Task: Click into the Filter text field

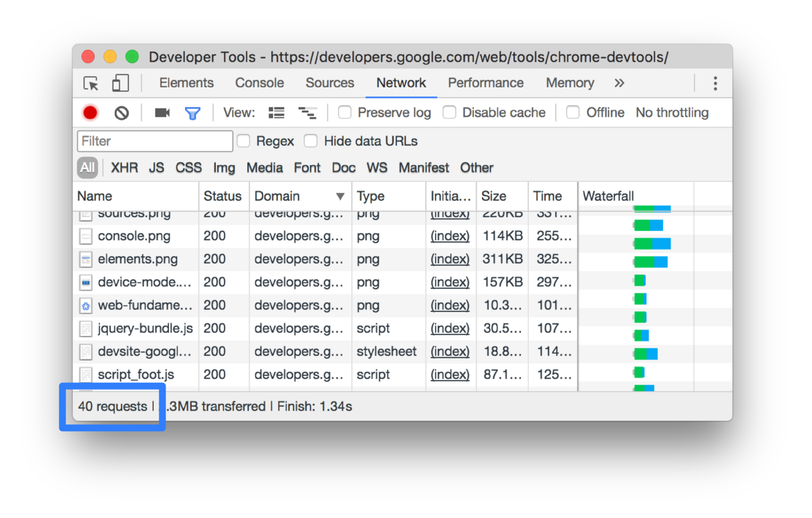Action: (x=155, y=141)
